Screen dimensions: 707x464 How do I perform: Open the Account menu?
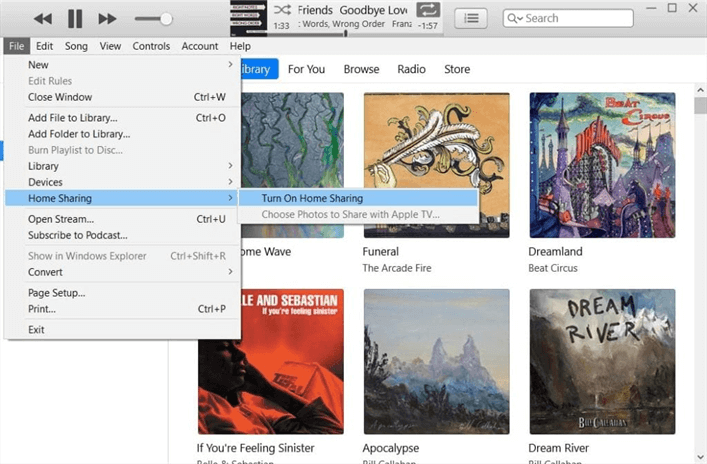coord(200,46)
